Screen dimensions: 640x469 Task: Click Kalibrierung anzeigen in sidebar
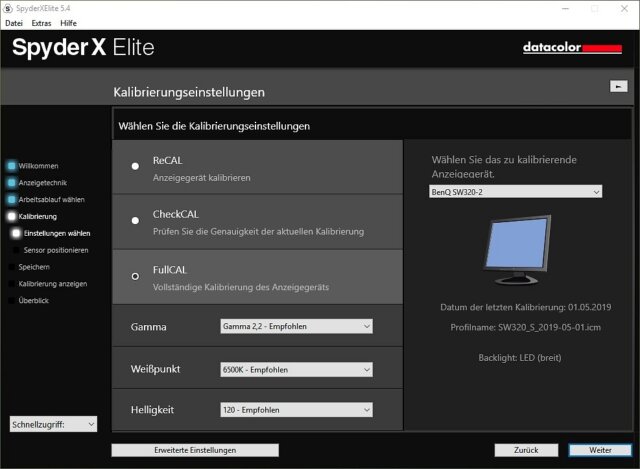[x=53, y=284]
